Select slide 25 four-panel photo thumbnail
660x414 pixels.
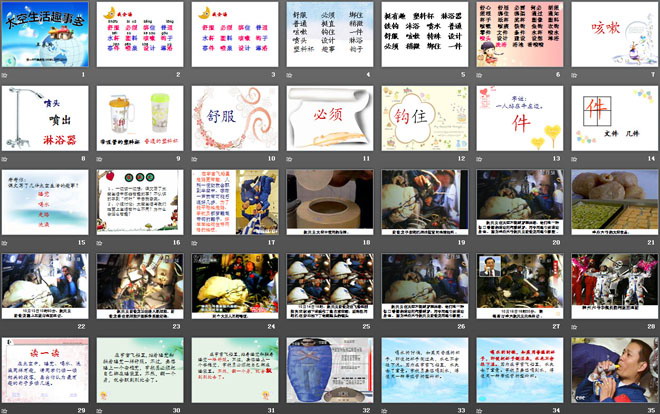330,286
